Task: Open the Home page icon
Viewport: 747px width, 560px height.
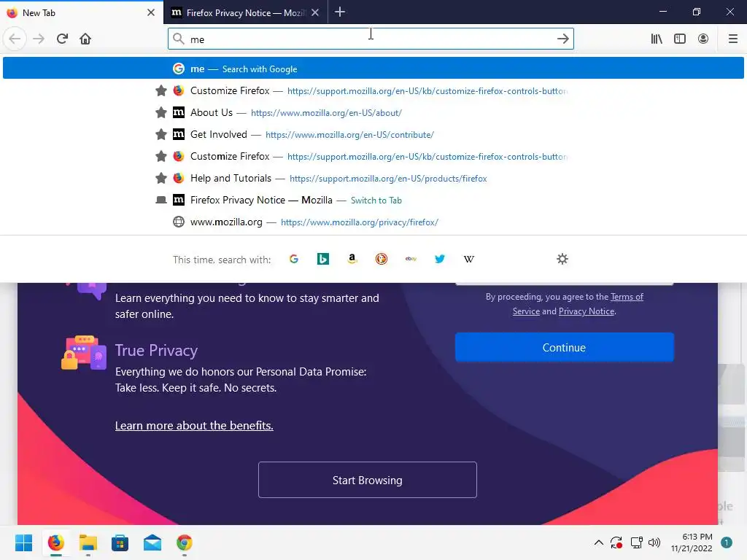Action: [85, 39]
